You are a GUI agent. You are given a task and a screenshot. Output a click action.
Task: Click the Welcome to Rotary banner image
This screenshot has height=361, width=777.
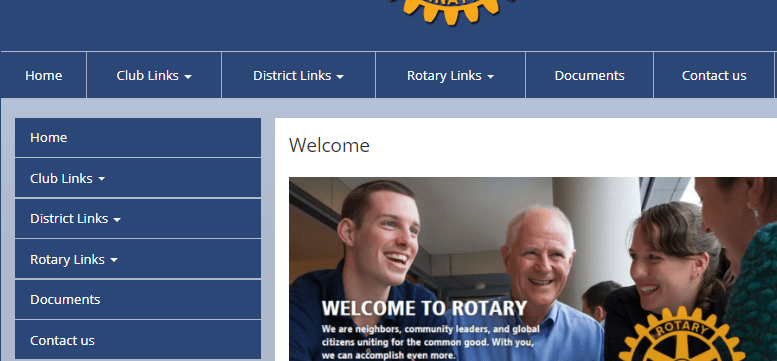[x=533, y=269]
